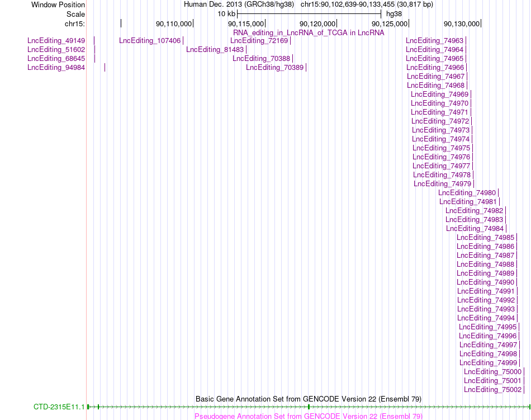
Task: Click the LncEditing_49149 track item
Action: (56, 41)
